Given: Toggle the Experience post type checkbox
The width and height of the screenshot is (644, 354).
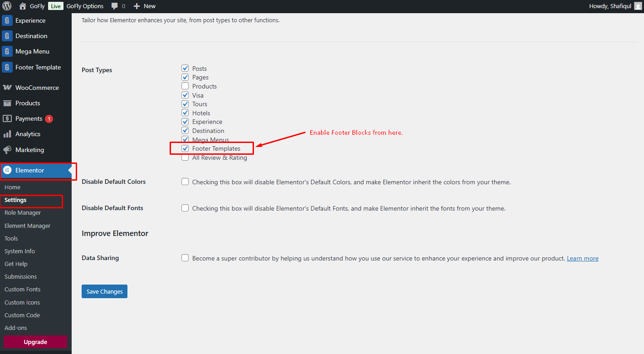Looking at the screenshot, I should [185, 122].
